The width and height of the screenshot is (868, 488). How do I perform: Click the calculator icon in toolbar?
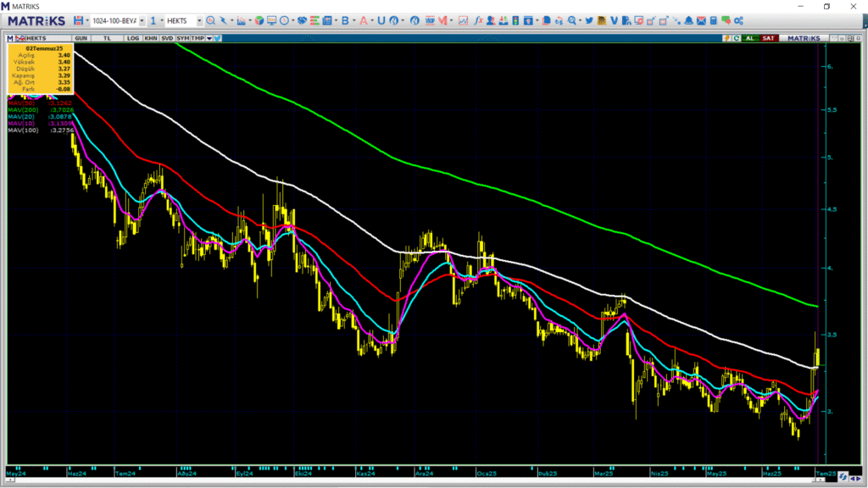click(x=714, y=20)
